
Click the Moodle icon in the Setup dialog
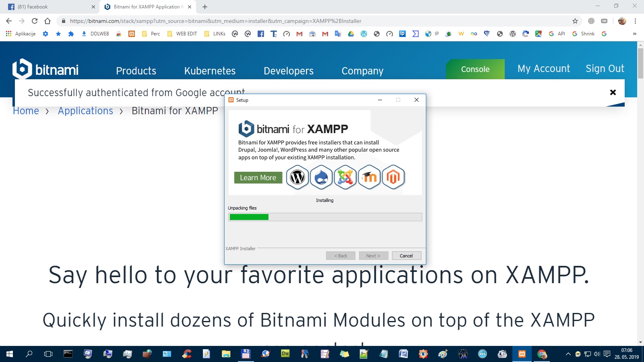coord(369,177)
